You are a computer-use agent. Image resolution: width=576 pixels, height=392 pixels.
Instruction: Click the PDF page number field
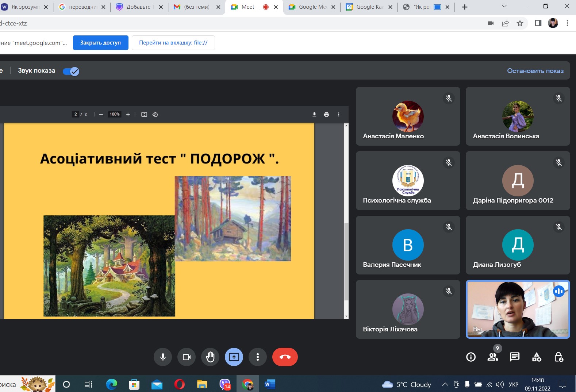76,114
